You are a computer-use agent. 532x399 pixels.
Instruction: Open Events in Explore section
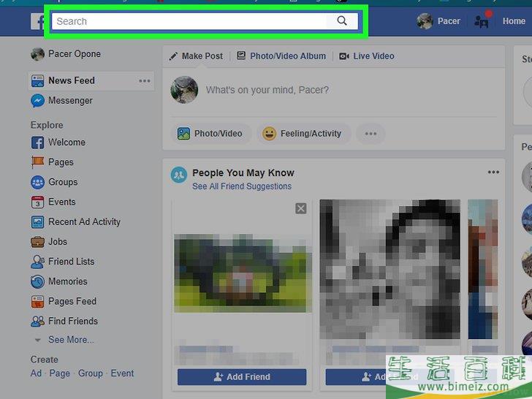(x=61, y=202)
